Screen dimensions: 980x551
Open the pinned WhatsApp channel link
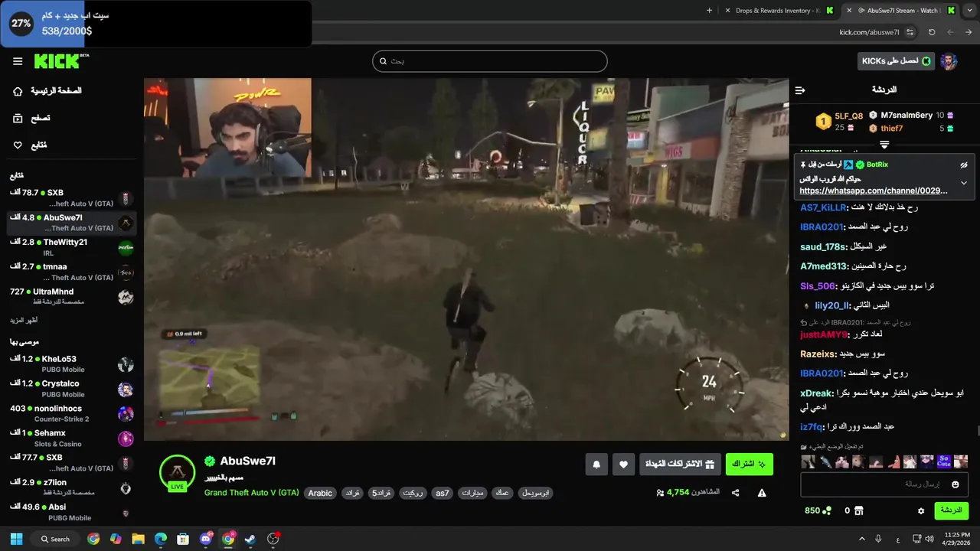[874, 191]
